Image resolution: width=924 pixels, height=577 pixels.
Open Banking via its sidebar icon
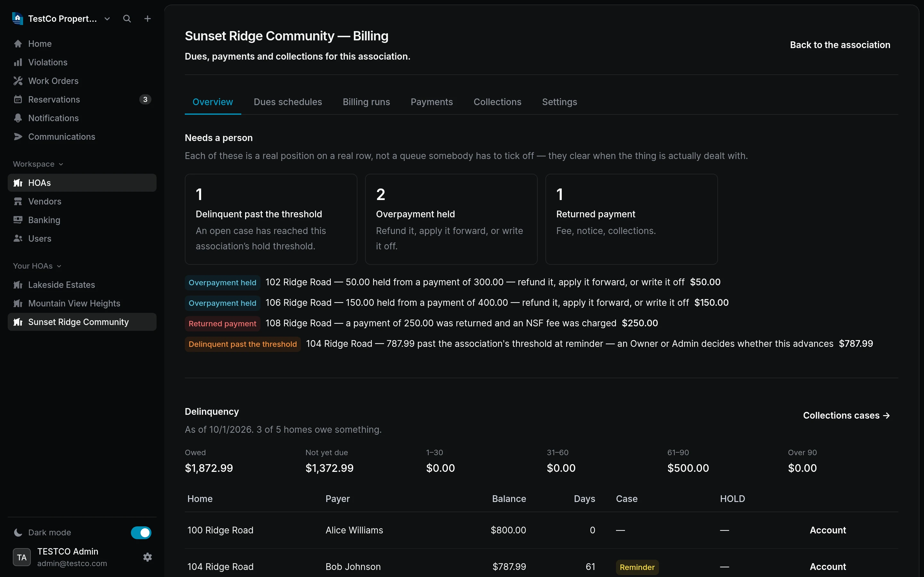(x=18, y=220)
